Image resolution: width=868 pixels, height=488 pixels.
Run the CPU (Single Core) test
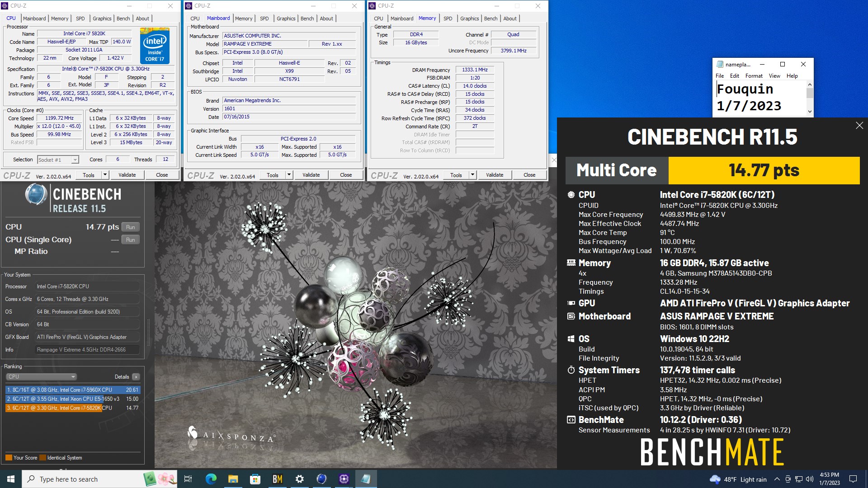131,240
